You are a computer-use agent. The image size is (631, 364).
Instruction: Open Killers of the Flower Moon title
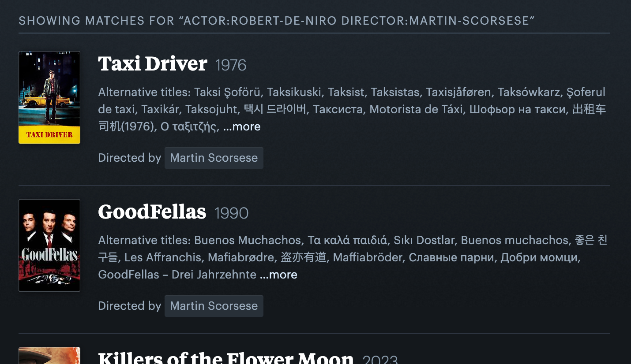pos(225,358)
